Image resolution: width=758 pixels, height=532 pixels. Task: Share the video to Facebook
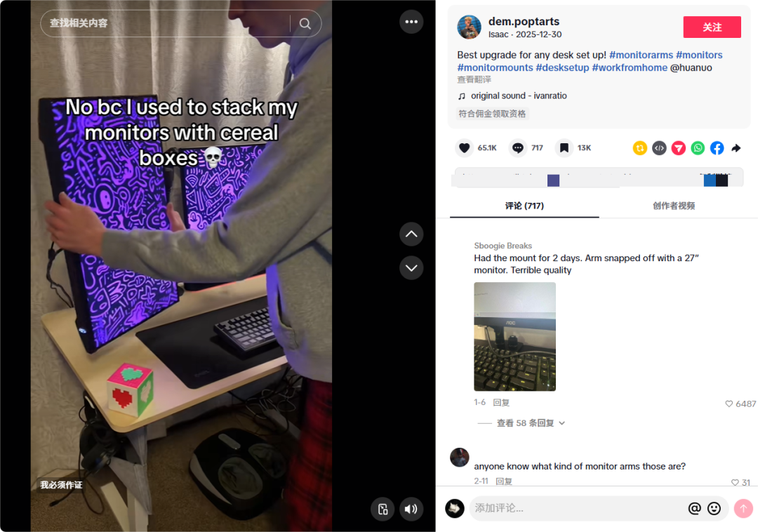[717, 148]
